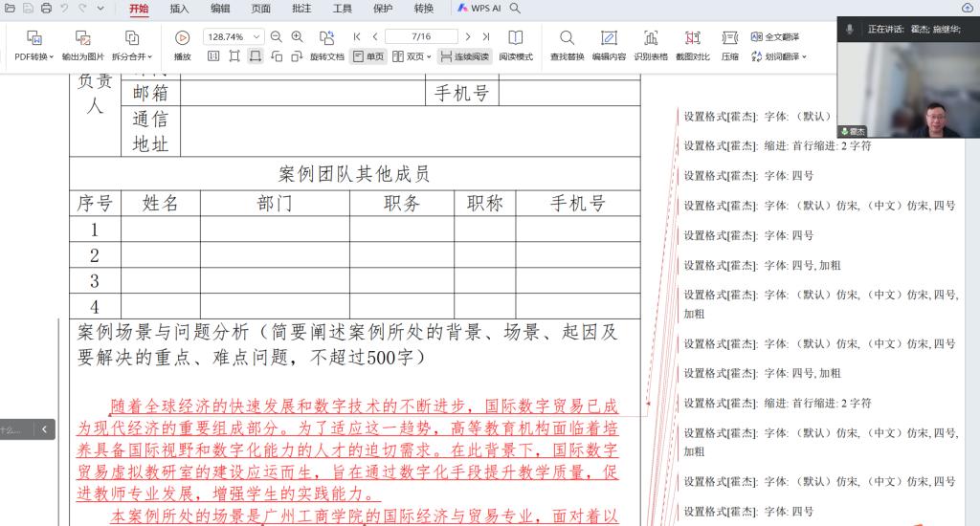Open the zoom percentage dropdown

point(256,36)
